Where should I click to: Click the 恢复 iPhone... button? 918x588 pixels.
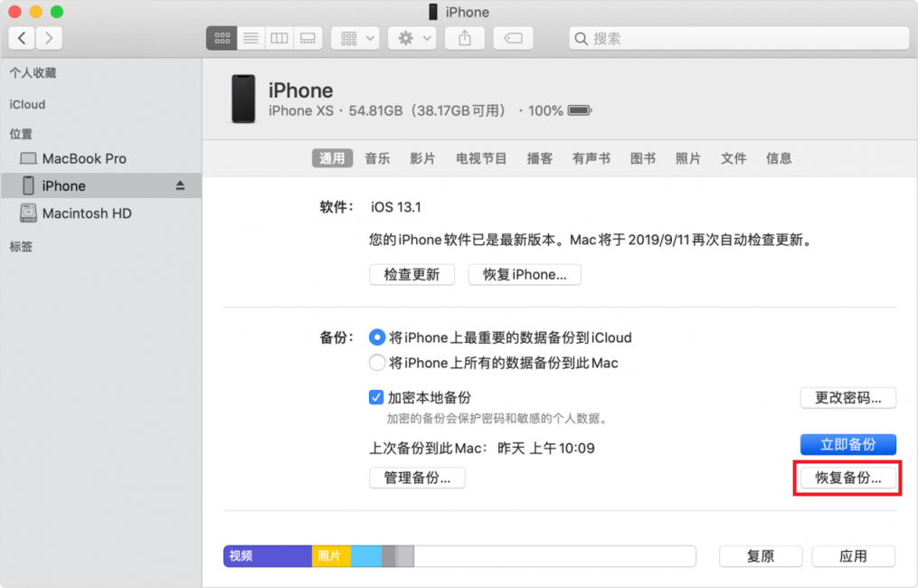[x=525, y=275]
